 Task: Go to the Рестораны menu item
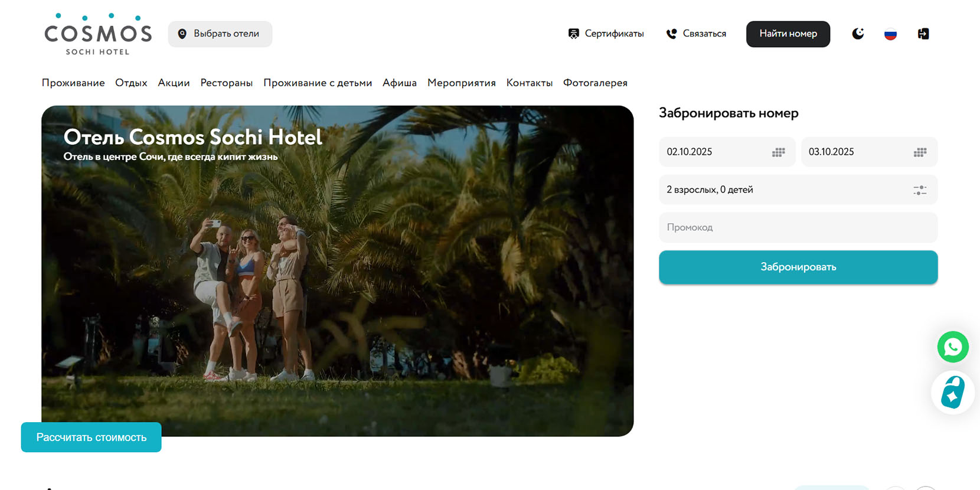226,83
